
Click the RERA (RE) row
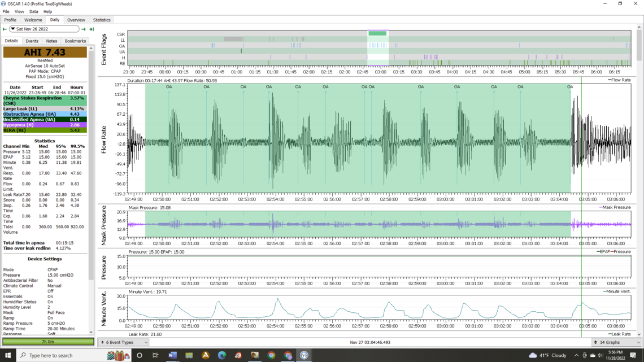coord(45,130)
